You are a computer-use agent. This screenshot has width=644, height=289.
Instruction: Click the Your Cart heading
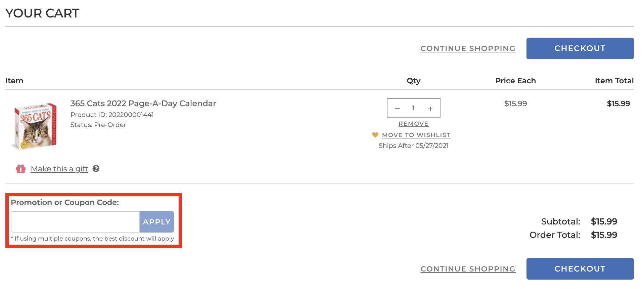pyautogui.click(x=42, y=13)
